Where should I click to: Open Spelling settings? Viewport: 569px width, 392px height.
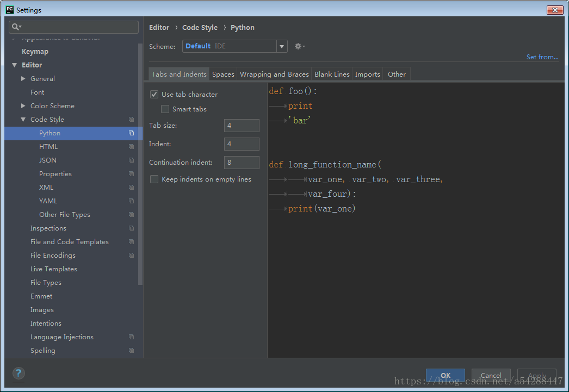pyautogui.click(x=43, y=351)
